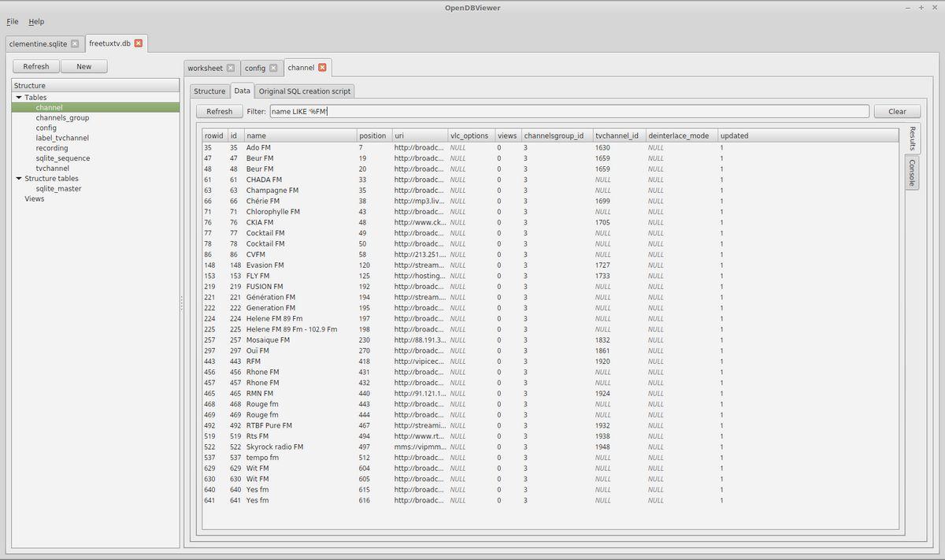Open the File menu

[12, 21]
